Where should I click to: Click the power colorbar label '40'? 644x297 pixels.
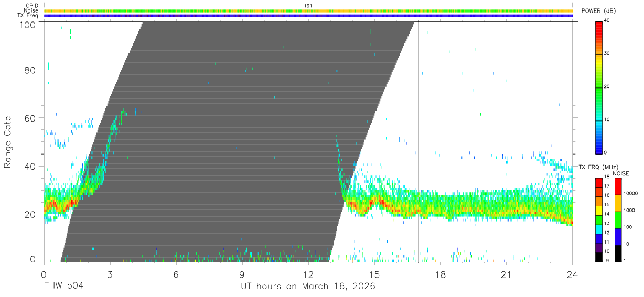[607, 21]
